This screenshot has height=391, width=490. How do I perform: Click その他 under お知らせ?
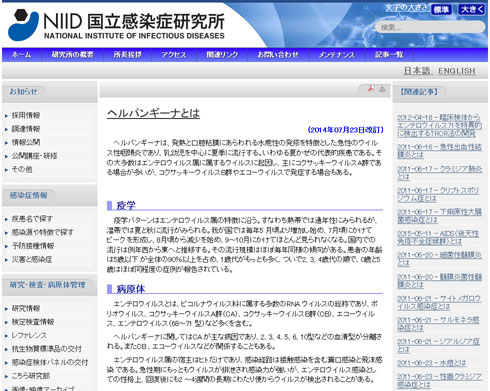22,169
